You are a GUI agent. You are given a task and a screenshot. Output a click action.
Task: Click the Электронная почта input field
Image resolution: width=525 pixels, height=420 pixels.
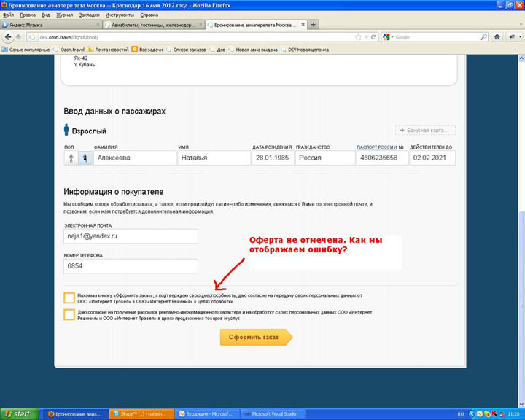coord(131,237)
